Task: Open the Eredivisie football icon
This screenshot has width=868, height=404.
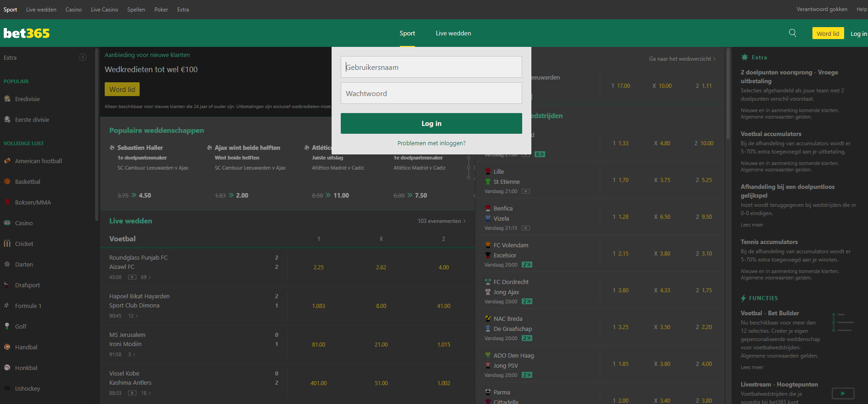Action: click(7, 99)
